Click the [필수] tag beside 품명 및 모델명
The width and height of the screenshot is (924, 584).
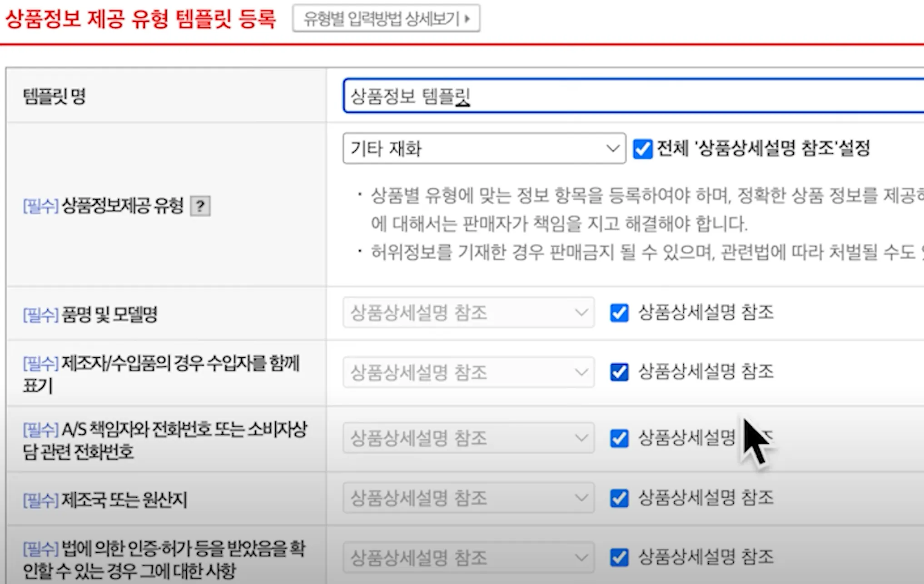(40, 315)
